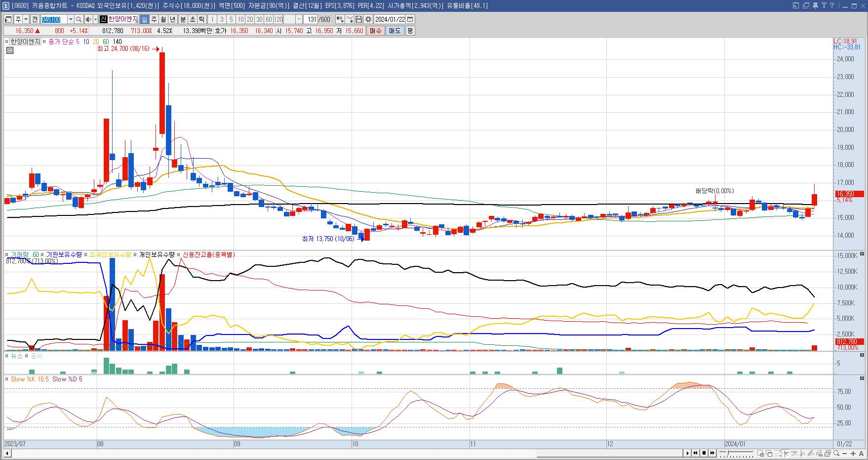
Task: Click the candle count field showing 131
Action: tap(311, 19)
